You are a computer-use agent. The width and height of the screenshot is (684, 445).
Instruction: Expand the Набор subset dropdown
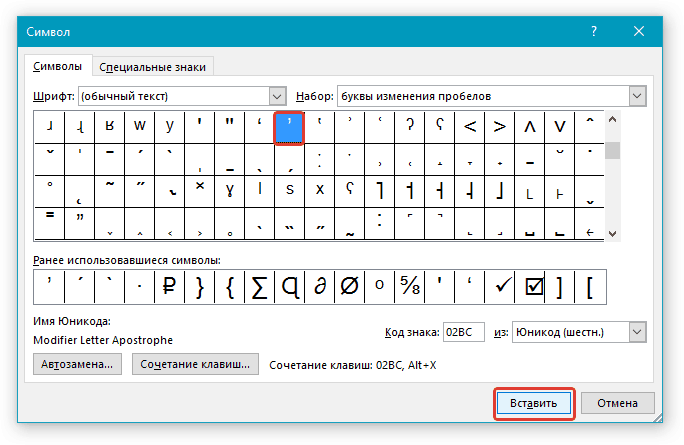tap(637, 96)
